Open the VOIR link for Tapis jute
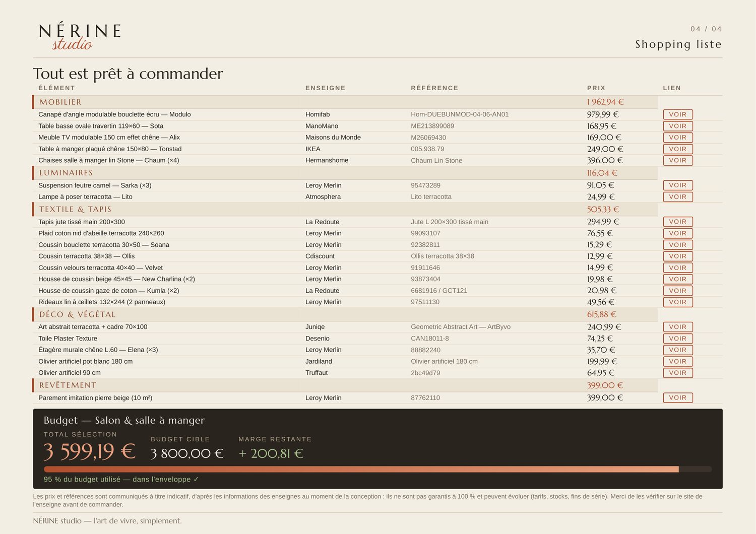Image resolution: width=756 pixels, height=534 pixels. tap(678, 222)
